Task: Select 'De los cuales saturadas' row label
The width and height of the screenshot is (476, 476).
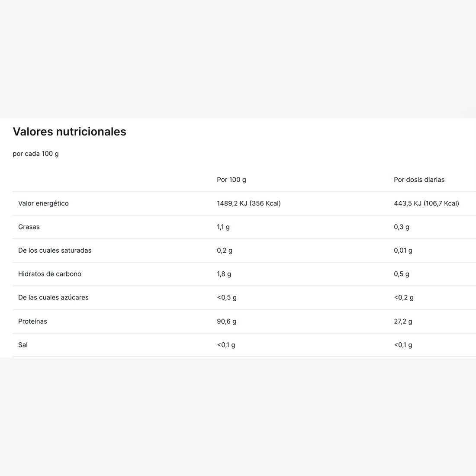Action: pos(55,251)
